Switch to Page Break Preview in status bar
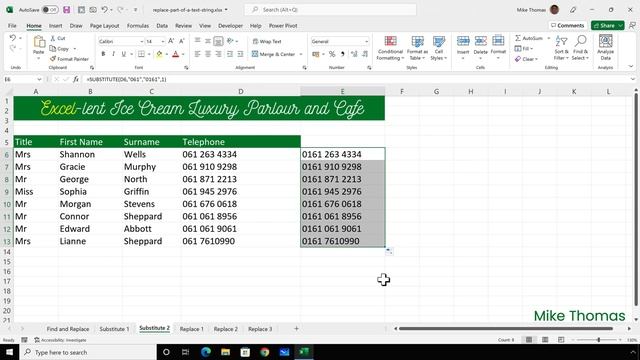 561,340
